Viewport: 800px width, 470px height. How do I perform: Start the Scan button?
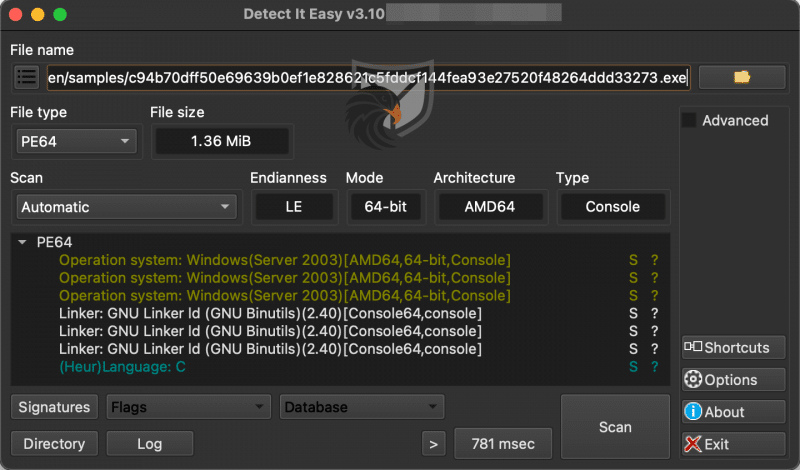[x=615, y=427]
